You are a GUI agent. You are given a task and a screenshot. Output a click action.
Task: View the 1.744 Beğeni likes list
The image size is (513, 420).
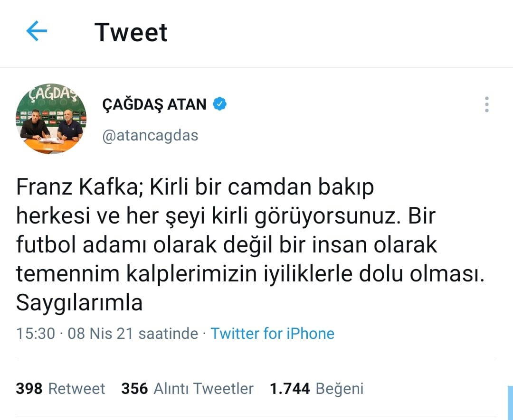click(317, 389)
